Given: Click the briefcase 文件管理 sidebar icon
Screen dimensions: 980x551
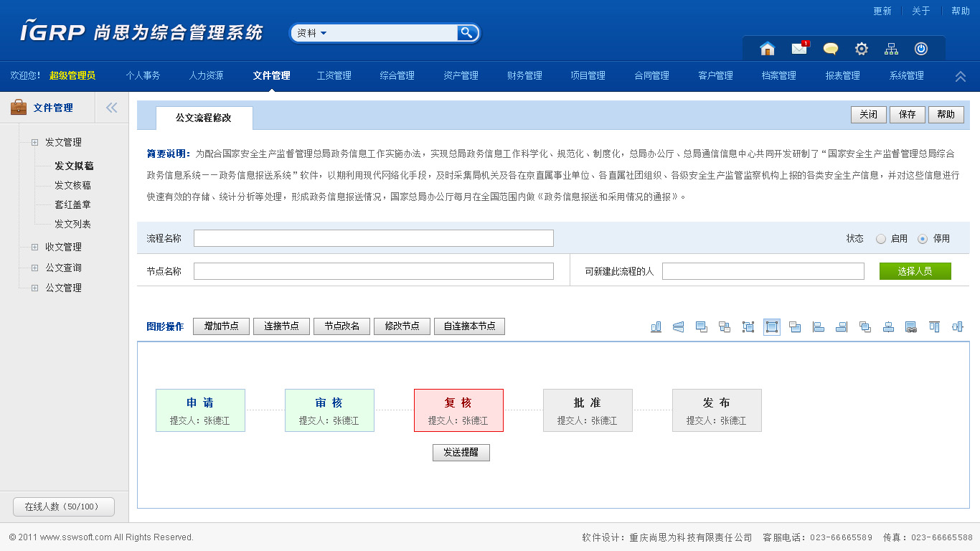Looking at the screenshot, I should point(19,108).
